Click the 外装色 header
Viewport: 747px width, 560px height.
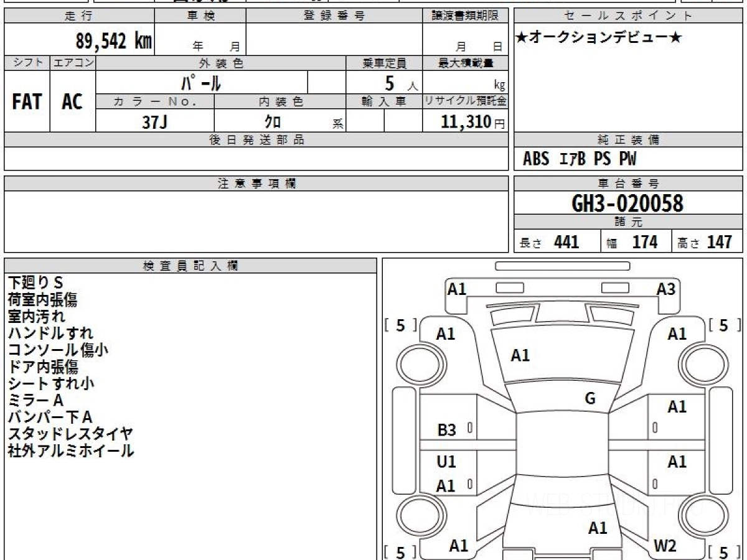pyautogui.click(x=221, y=63)
